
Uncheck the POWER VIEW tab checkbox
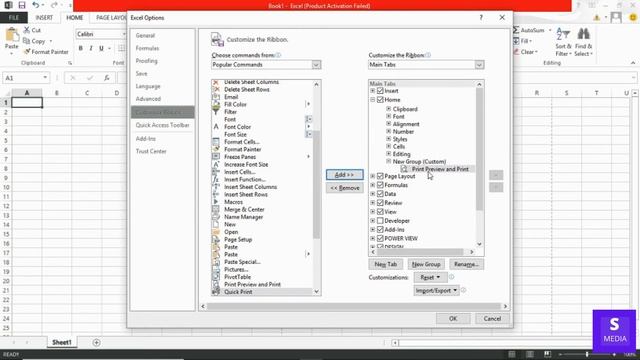pos(380,238)
